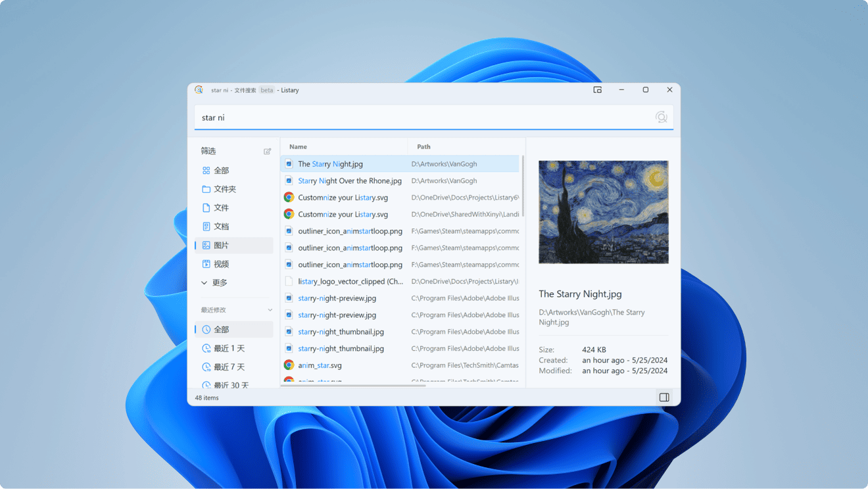Click the Starry Night preview thumbnail image
This screenshot has height=489, width=868.
[604, 212]
